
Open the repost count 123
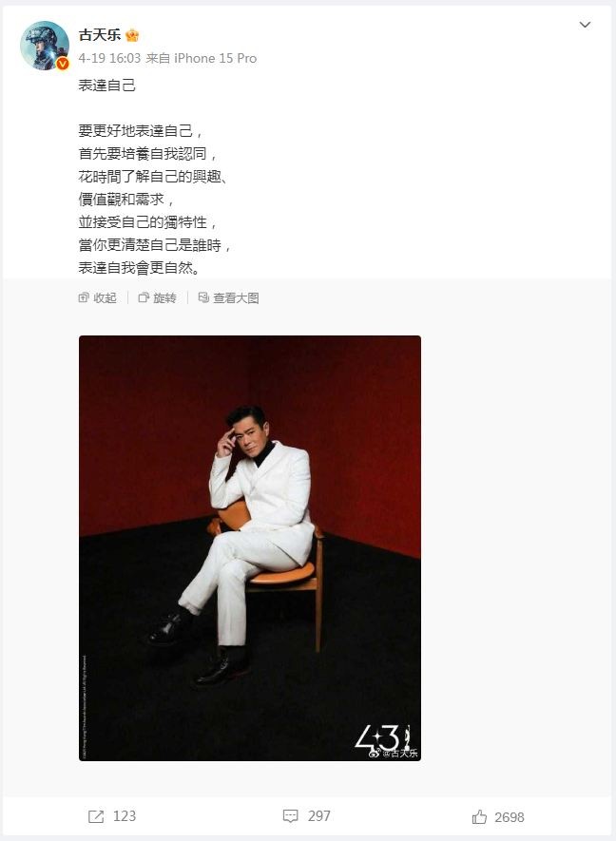tap(125, 816)
